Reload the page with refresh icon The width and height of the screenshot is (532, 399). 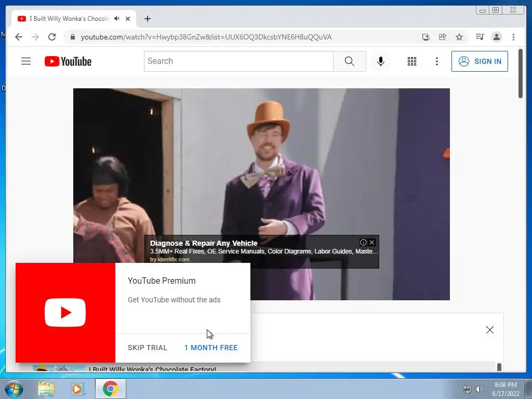point(52,37)
